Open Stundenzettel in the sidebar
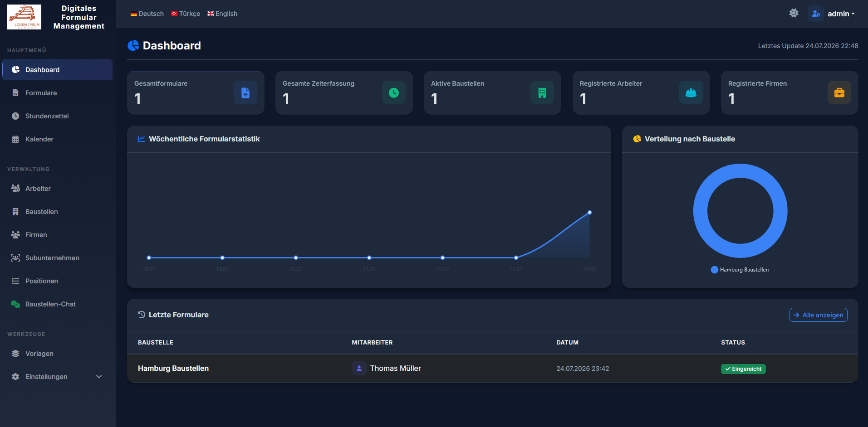The height and width of the screenshot is (427, 868). pyautogui.click(x=57, y=116)
